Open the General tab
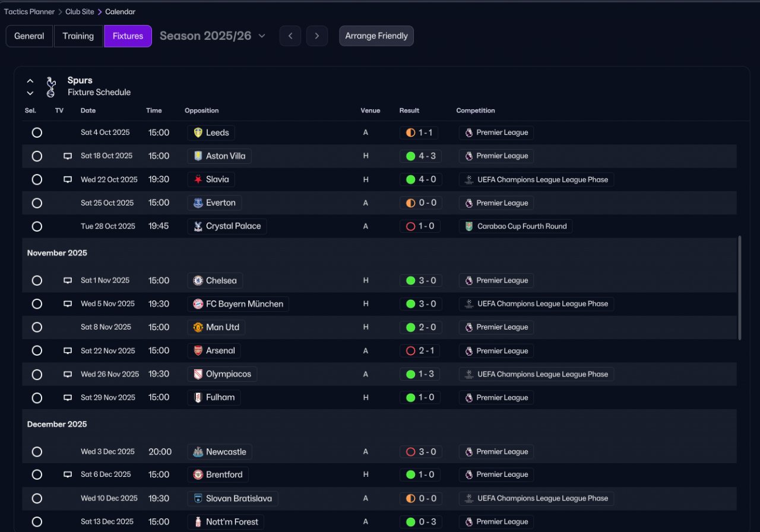Viewport: 760px width, 532px height. point(29,36)
